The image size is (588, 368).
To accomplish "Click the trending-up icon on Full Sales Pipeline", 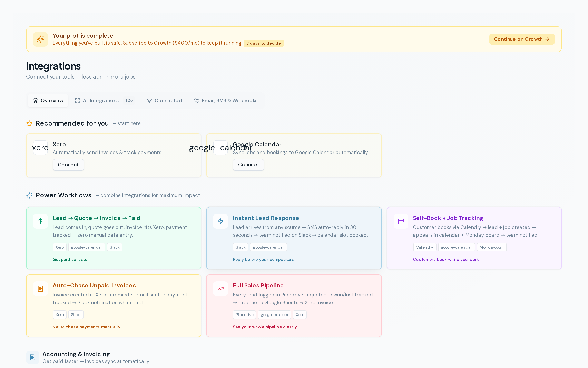I will pos(221,289).
